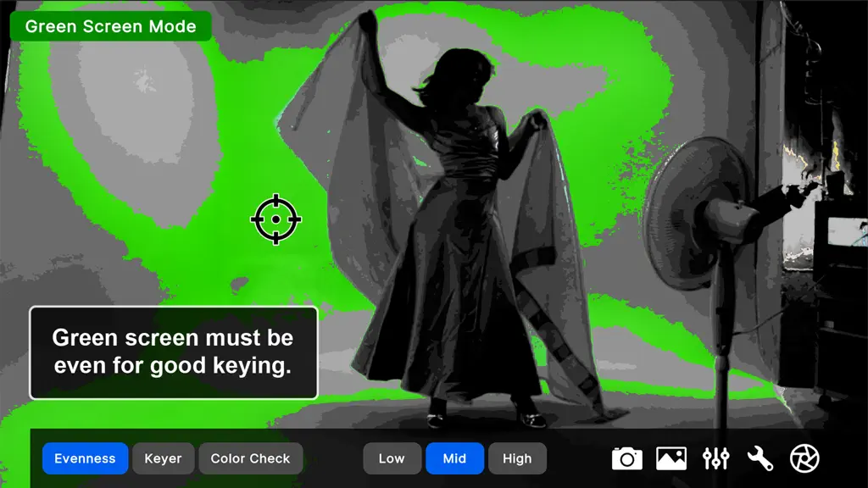This screenshot has height=488, width=868.
Task: Dismiss the green screen evenness tip box
Action: coord(173,352)
